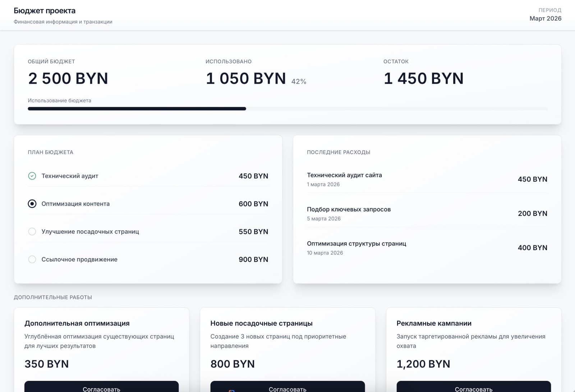575x392 pixels.
Task: Click Согласовать under Новые посадочные страницы
Action: pos(287,387)
